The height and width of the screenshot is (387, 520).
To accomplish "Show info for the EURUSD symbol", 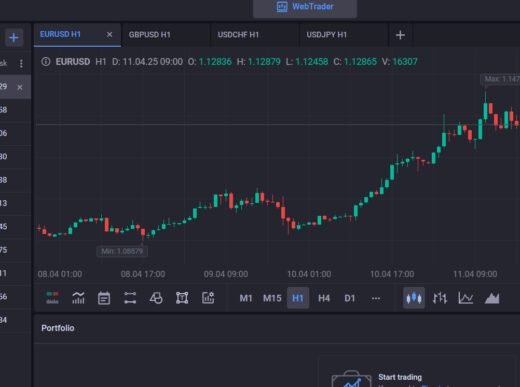I will coord(46,62).
